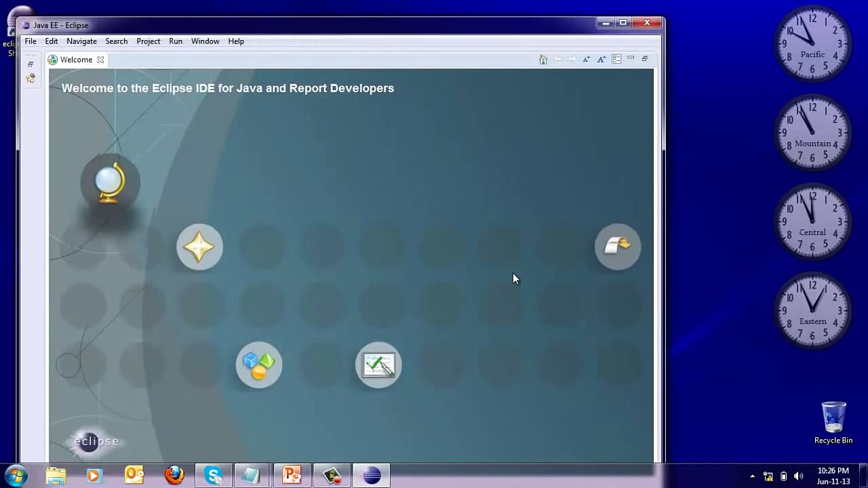The height and width of the screenshot is (488, 868).
Task: Open the Search menu
Action: pos(117,41)
